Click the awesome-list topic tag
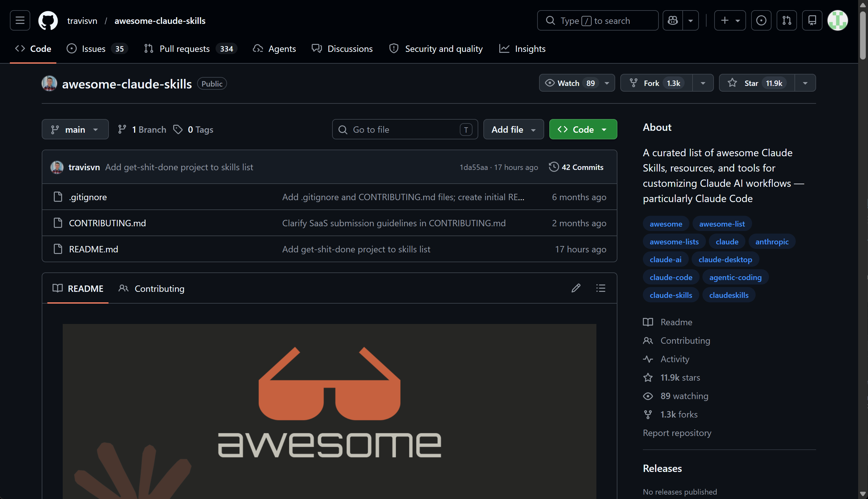The height and width of the screenshot is (499, 868). (x=722, y=223)
